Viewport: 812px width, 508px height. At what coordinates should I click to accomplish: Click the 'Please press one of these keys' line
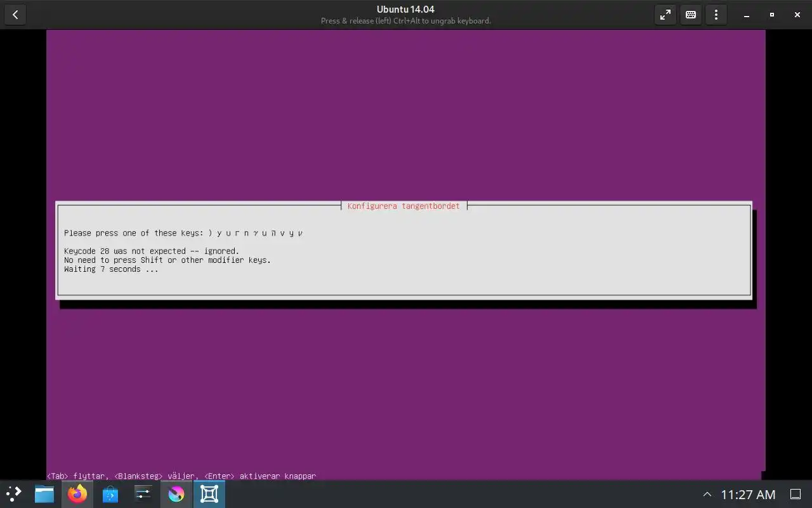pos(183,233)
